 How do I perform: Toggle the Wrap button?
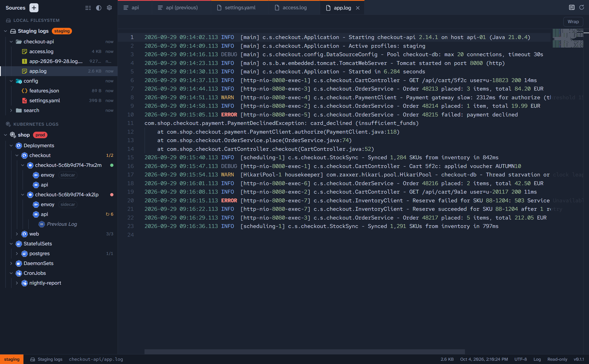[x=573, y=22]
